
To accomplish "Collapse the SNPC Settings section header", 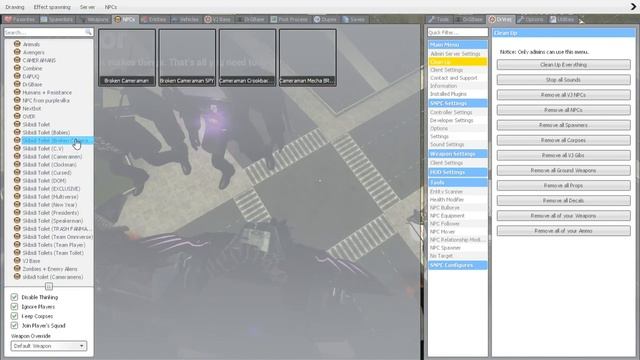I will coord(458,103).
